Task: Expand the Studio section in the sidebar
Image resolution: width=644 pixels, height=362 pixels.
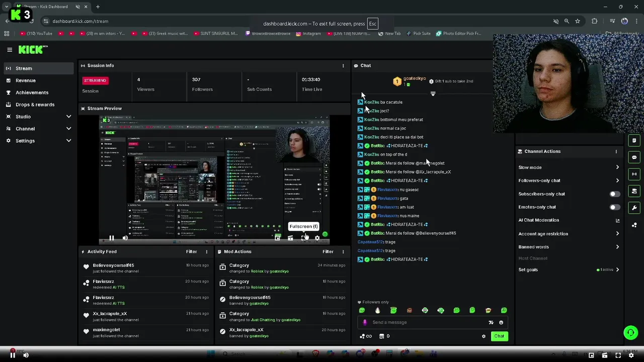Action: pos(38,117)
